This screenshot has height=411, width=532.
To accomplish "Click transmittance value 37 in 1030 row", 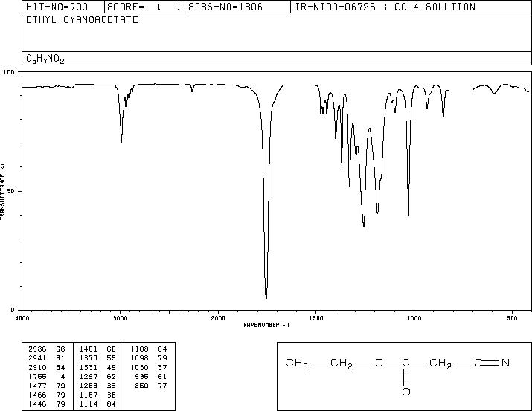I will pos(162,367).
